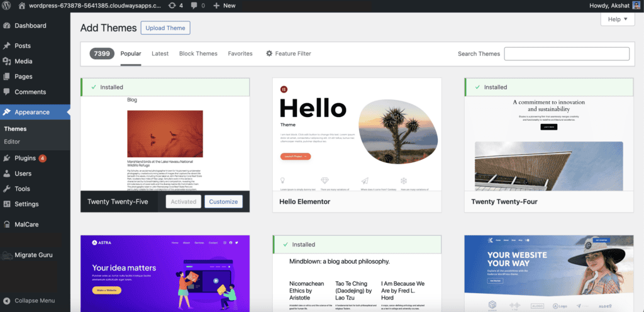
Task: Click the plus New icon in admin bar
Action: click(216, 6)
